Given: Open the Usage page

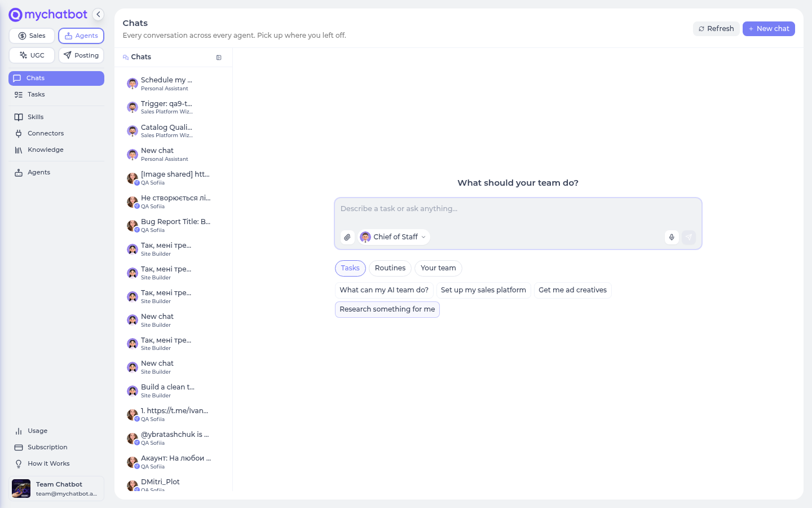Looking at the screenshot, I should point(56,431).
